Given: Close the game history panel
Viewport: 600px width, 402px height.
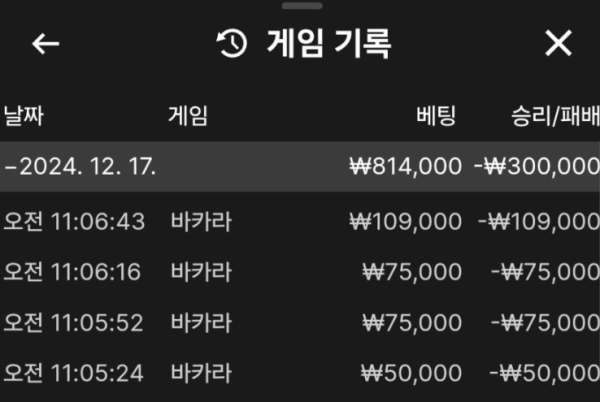Looking at the screenshot, I should click(x=558, y=43).
